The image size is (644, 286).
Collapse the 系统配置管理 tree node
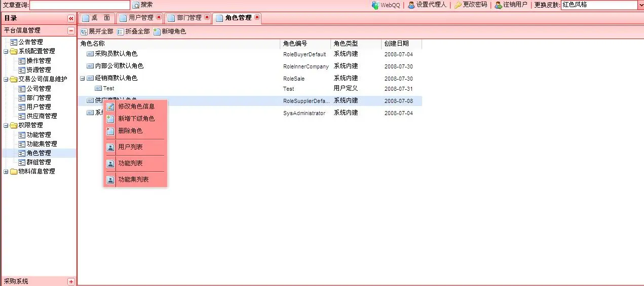pyautogui.click(x=6, y=51)
